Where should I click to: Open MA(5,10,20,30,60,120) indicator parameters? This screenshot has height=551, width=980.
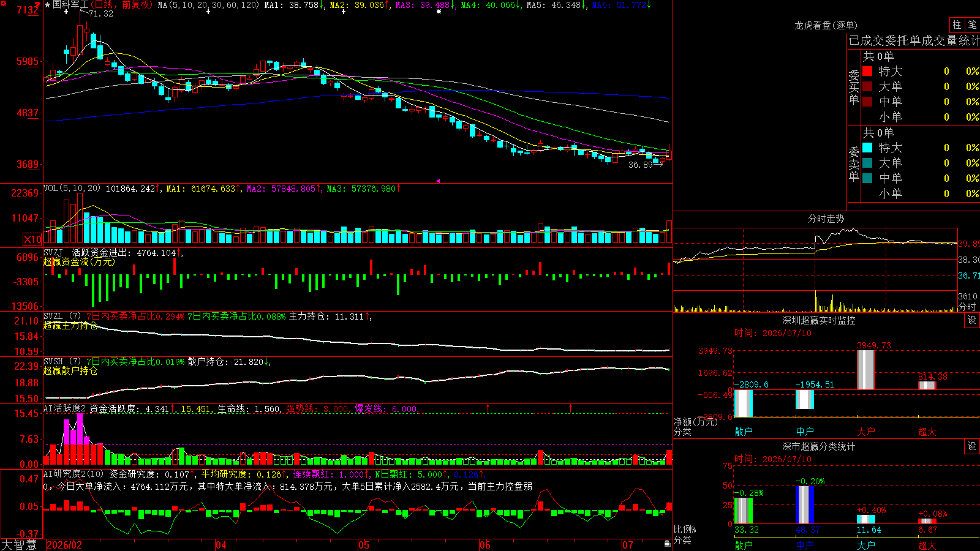209,5
